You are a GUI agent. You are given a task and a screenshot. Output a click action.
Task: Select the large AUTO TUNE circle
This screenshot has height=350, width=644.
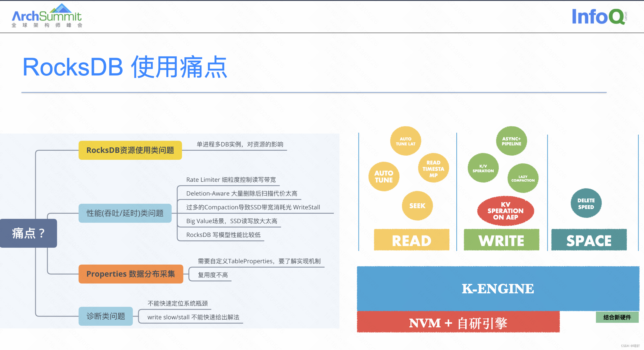point(384,176)
